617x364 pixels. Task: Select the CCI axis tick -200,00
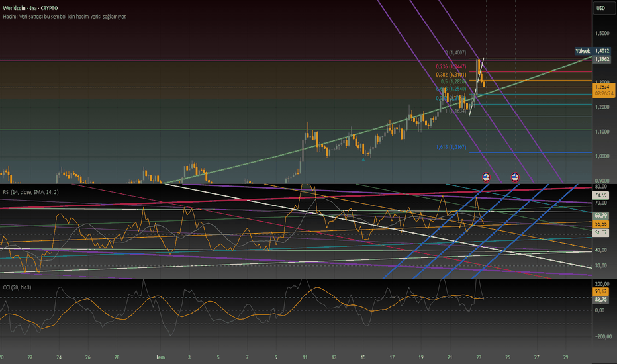(x=602, y=336)
